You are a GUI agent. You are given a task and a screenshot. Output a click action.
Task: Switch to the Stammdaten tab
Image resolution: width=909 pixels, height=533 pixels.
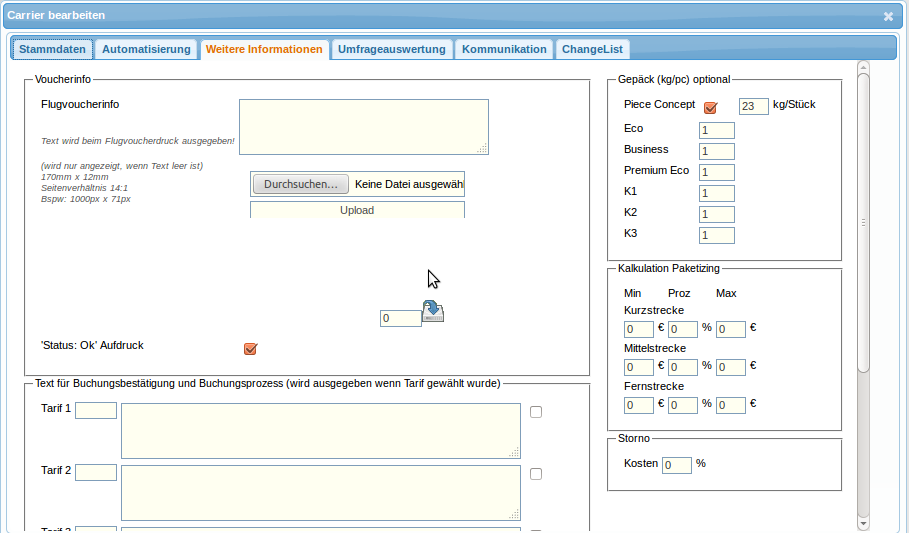pyautogui.click(x=53, y=49)
